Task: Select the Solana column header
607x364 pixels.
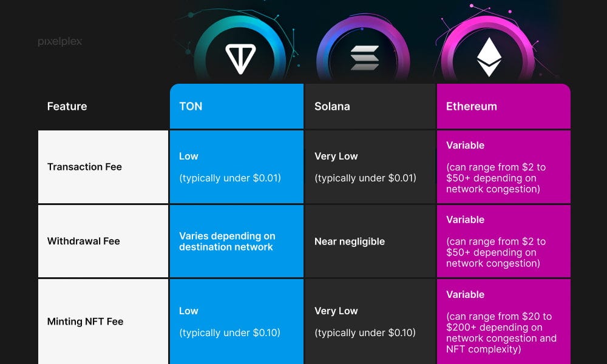Action: (370, 106)
